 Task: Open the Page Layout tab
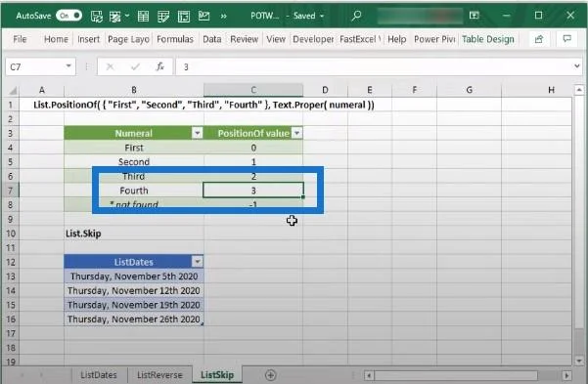pos(128,39)
